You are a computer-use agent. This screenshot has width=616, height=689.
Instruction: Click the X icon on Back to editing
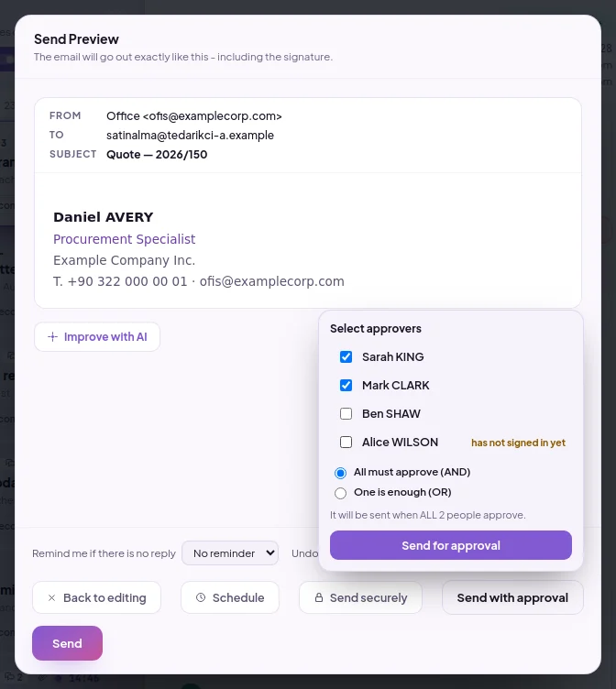pyautogui.click(x=52, y=597)
